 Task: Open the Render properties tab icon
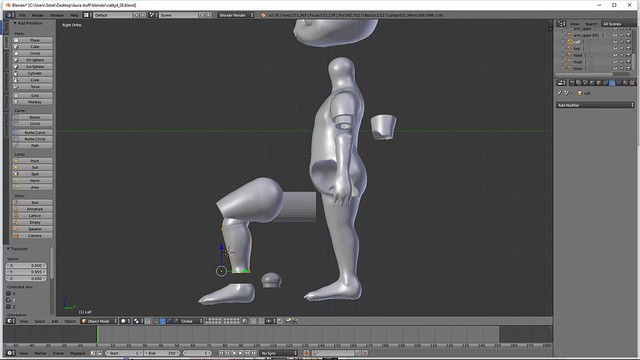572,83
